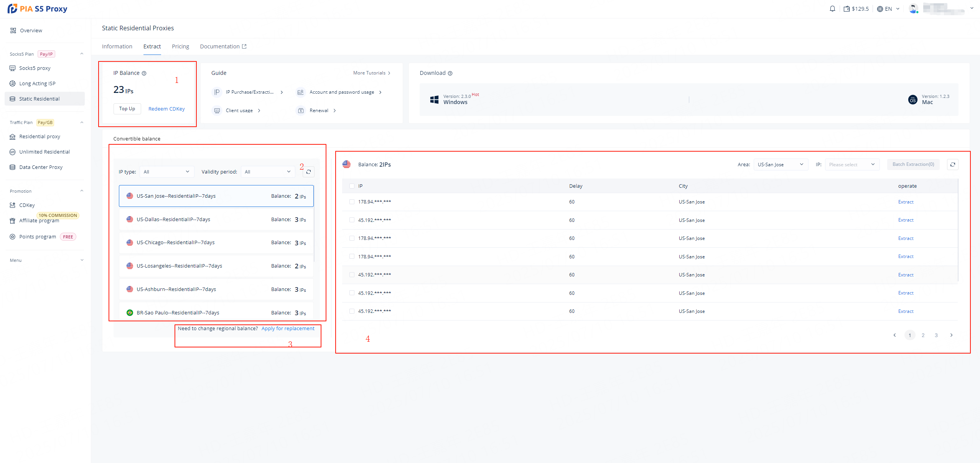Click the Apply for replacement link
The image size is (980, 463).
288,329
